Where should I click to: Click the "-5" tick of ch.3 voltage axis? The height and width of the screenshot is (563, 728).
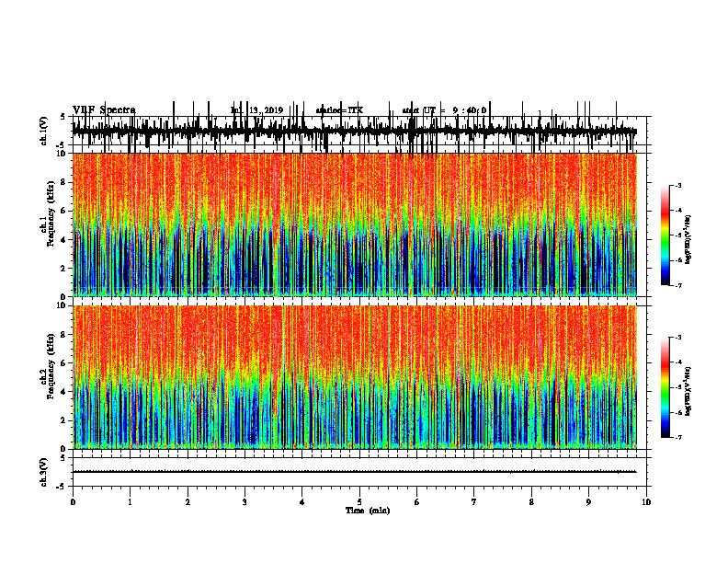[63, 487]
